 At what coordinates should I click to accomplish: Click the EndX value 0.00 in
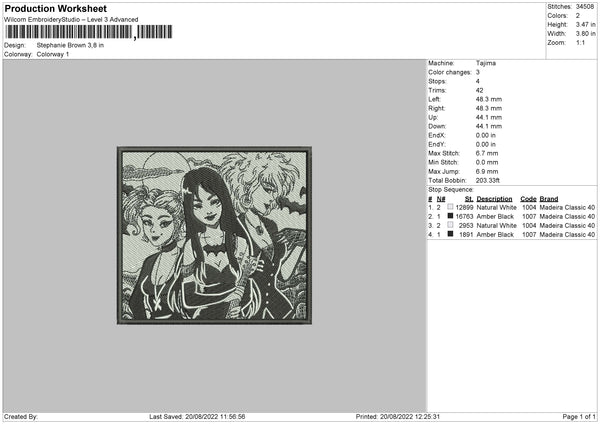pyautogui.click(x=486, y=135)
